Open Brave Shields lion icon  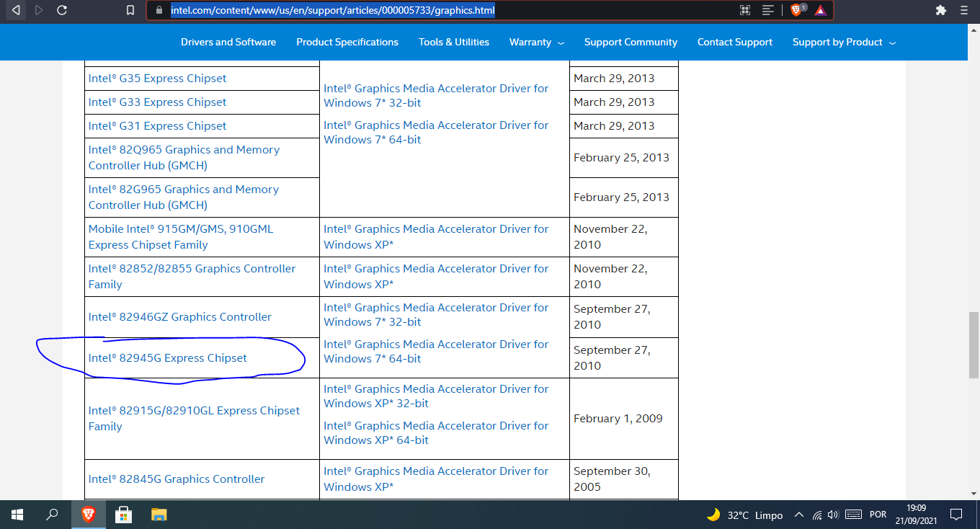point(798,10)
